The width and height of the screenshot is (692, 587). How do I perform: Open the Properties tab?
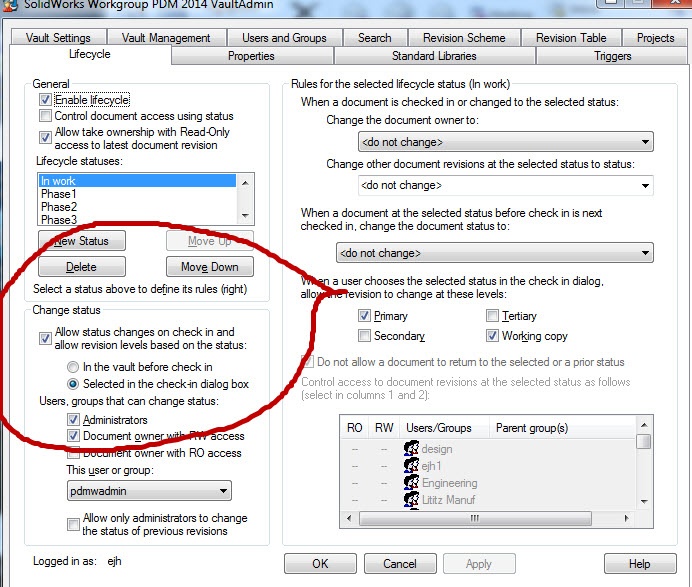(251, 56)
